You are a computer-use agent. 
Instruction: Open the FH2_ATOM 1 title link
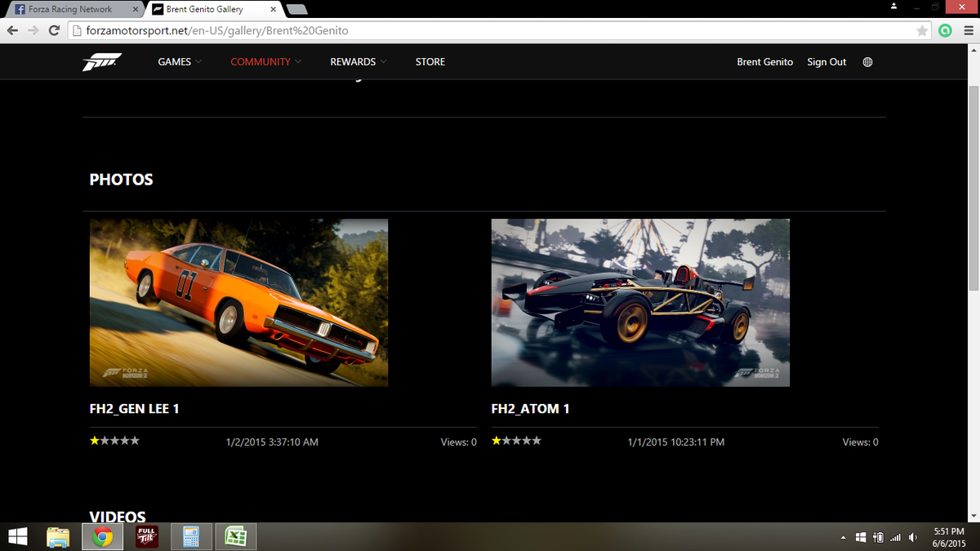click(531, 408)
